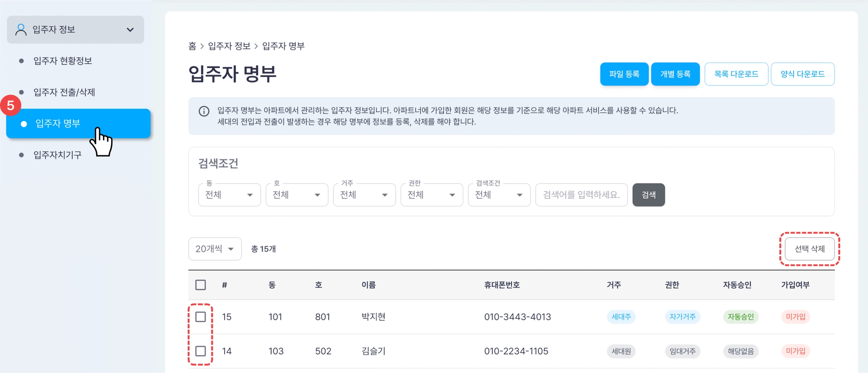Toggle the select-all checkbox in table header
Screen dimensions: 868x373
tap(200, 285)
